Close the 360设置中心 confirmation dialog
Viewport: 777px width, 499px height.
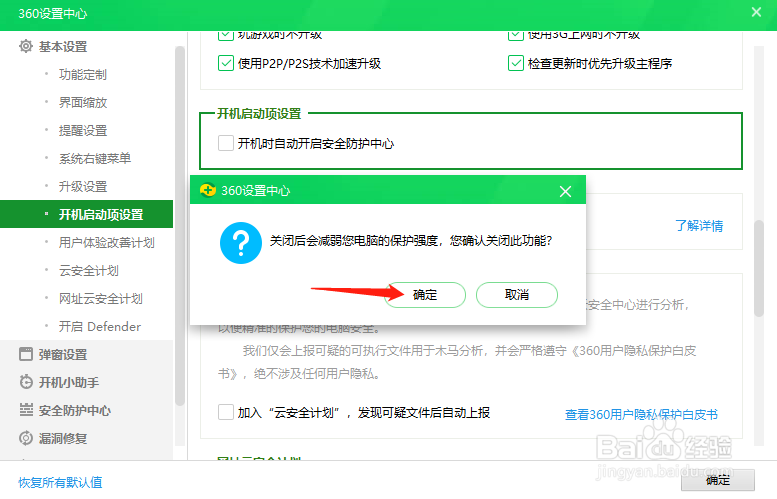click(x=565, y=191)
